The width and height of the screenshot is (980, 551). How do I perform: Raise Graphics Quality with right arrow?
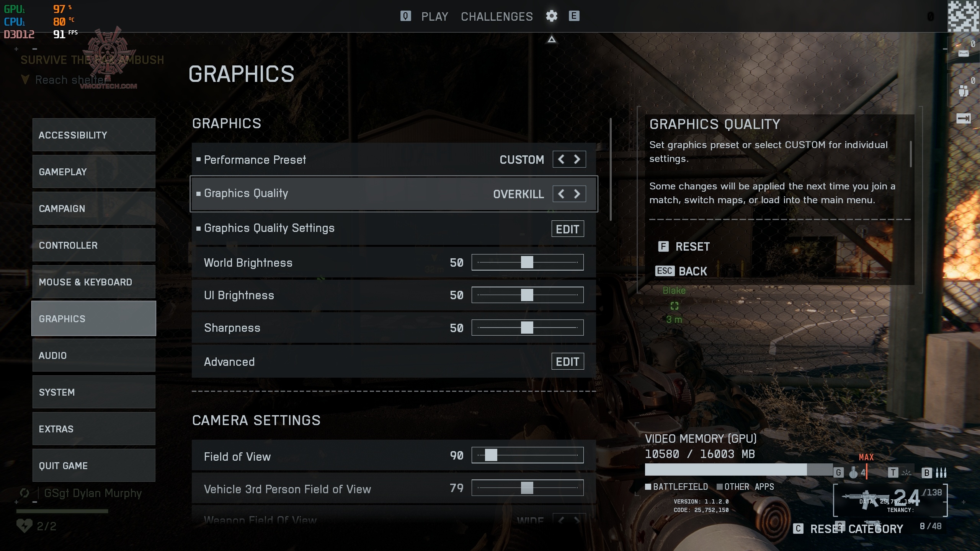[577, 194]
